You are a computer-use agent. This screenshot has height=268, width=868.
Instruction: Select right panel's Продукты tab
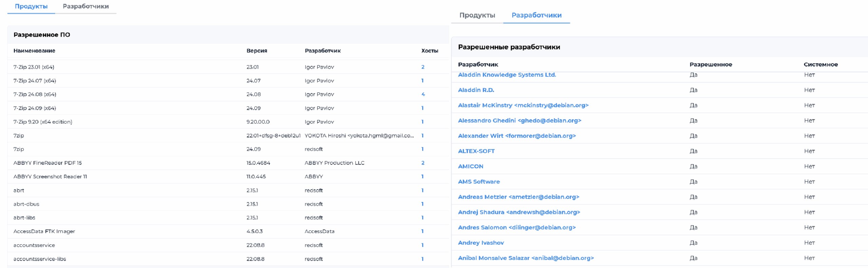[x=477, y=15]
